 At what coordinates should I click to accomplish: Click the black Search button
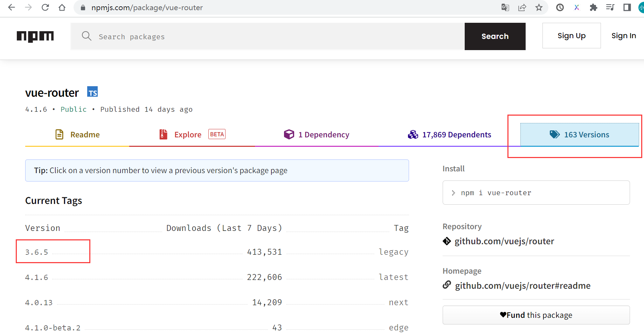495,36
